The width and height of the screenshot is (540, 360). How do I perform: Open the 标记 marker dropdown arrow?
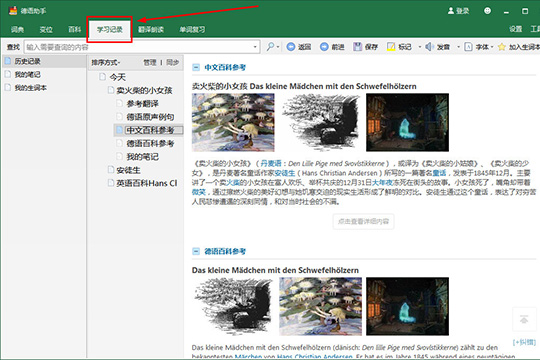419,47
